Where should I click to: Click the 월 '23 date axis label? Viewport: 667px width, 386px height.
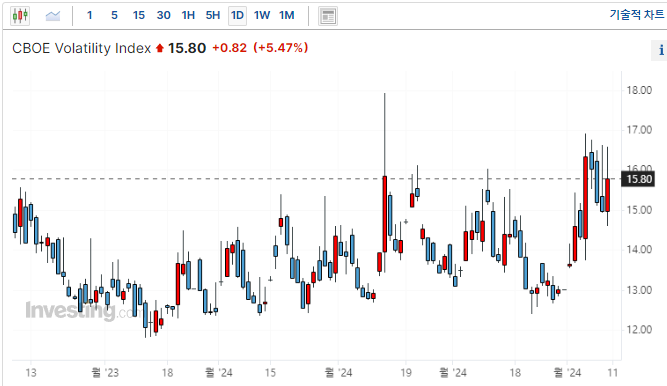pyautogui.click(x=105, y=373)
